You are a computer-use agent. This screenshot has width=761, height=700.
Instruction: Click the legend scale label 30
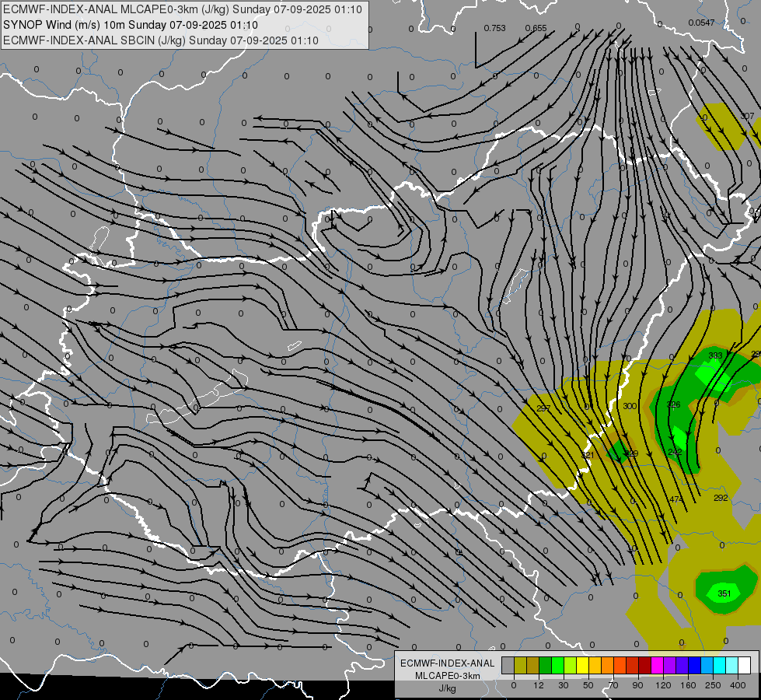[564, 685]
